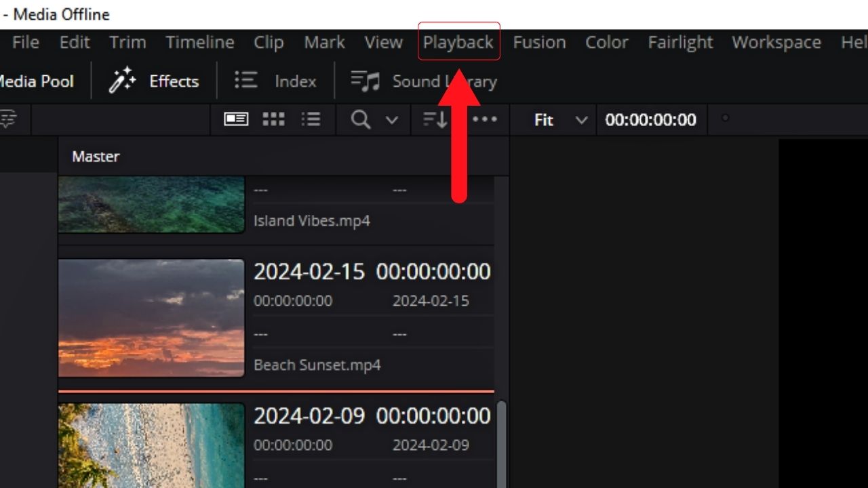Toggle the Media Pool panel
The height and width of the screenshot is (488, 868).
click(x=37, y=81)
